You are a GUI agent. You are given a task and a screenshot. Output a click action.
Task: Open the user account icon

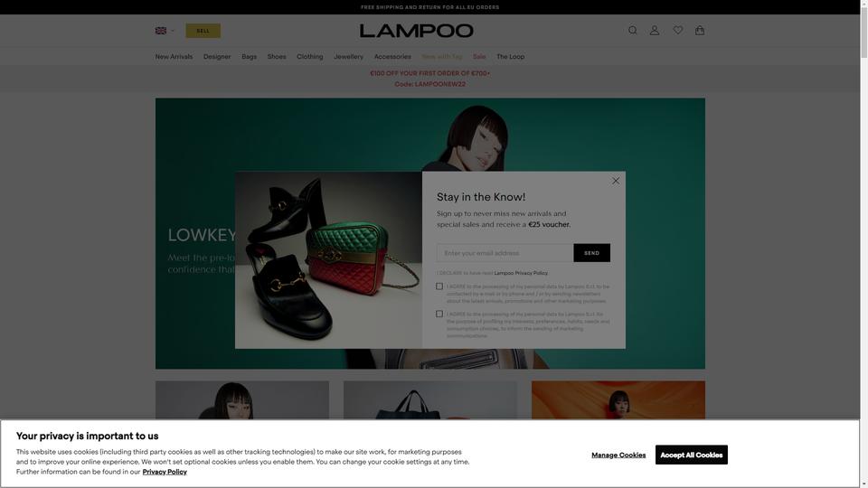pyautogui.click(x=655, y=31)
